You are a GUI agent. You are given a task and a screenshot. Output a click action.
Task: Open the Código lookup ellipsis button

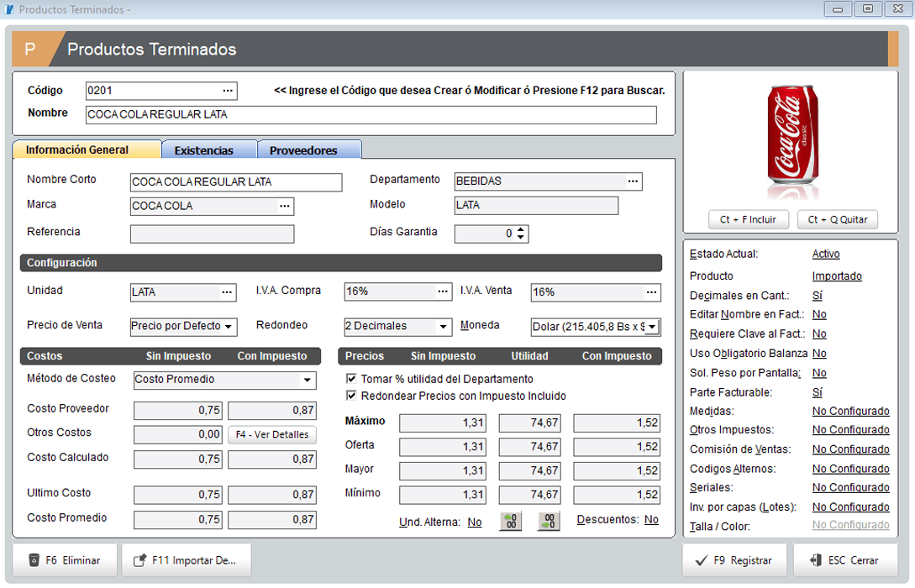coord(228,91)
